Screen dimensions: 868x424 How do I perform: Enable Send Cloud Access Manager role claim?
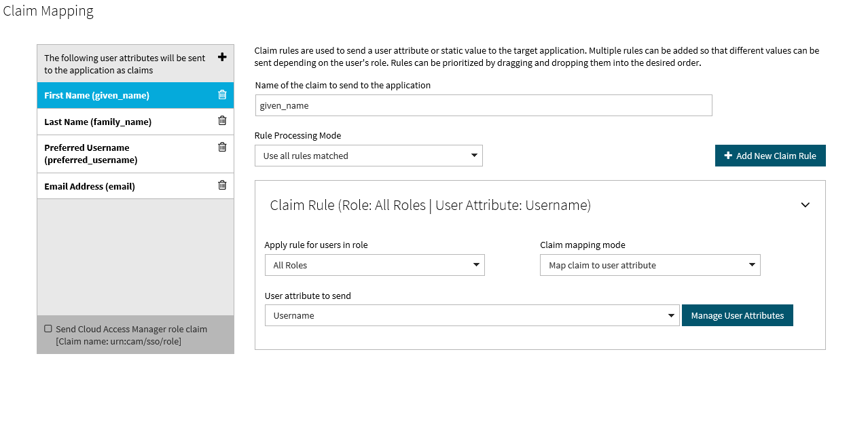click(48, 329)
